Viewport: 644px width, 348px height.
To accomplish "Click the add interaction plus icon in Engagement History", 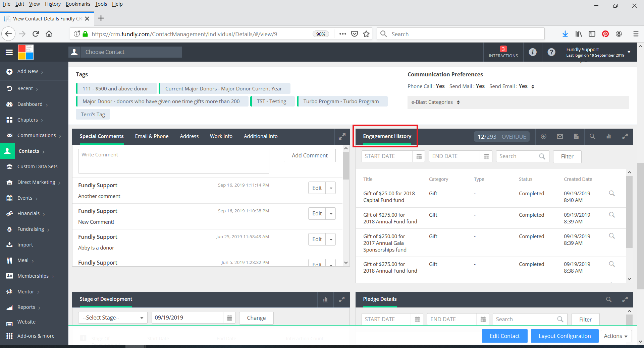I will 543,137.
